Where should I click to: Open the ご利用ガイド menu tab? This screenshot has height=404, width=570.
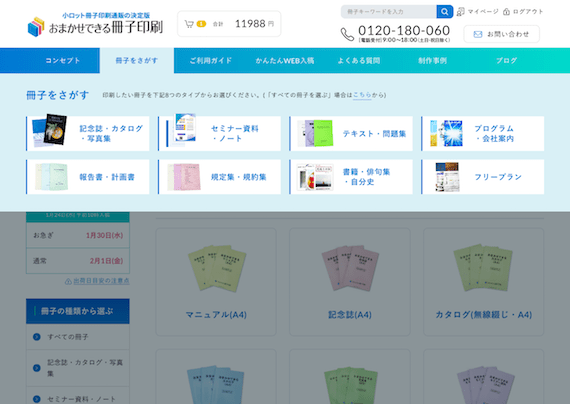pos(210,60)
